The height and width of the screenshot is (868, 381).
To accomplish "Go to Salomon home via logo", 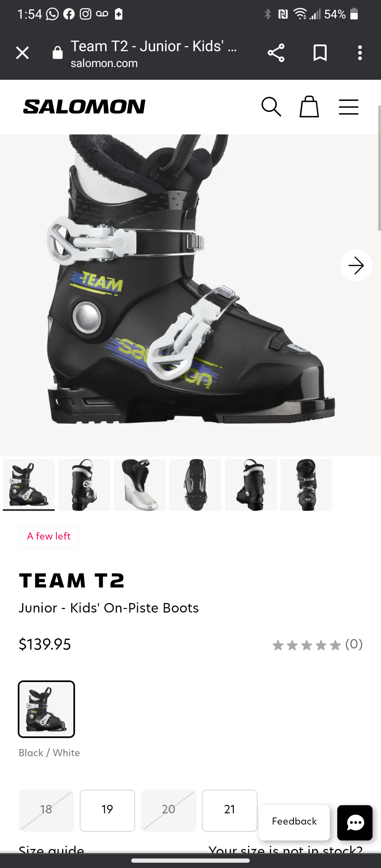I will 84,107.
